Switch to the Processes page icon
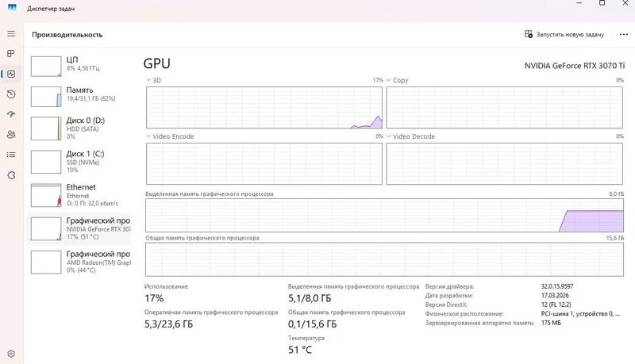 [x=11, y=53]
